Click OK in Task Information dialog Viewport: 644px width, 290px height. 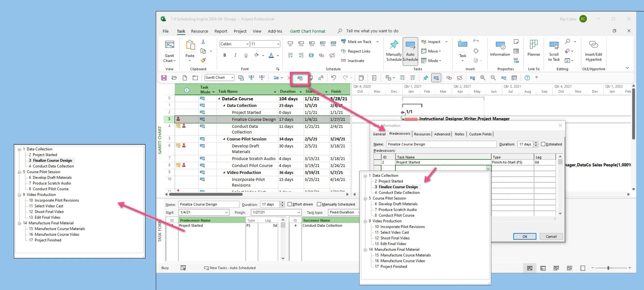[525, 236]
